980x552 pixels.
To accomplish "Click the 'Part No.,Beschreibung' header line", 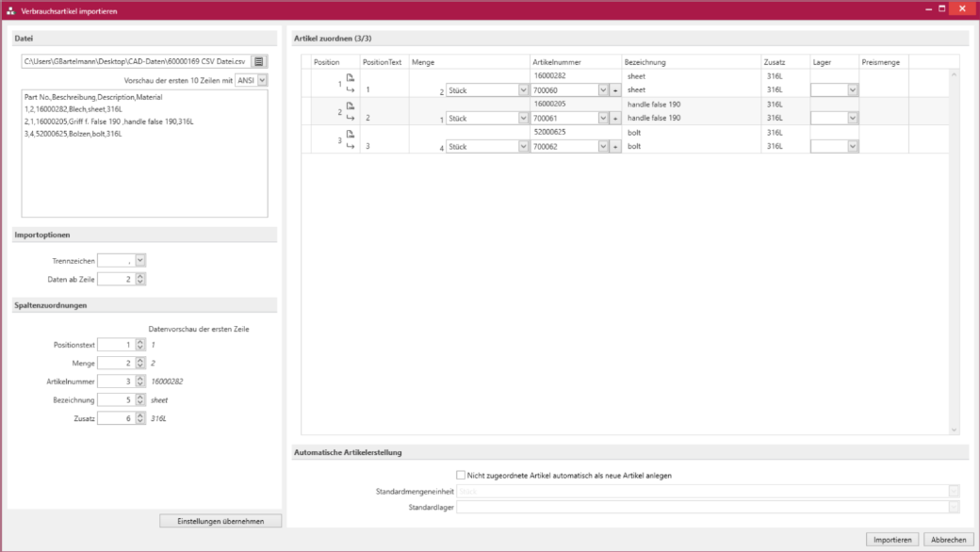I will pos(93,97).
